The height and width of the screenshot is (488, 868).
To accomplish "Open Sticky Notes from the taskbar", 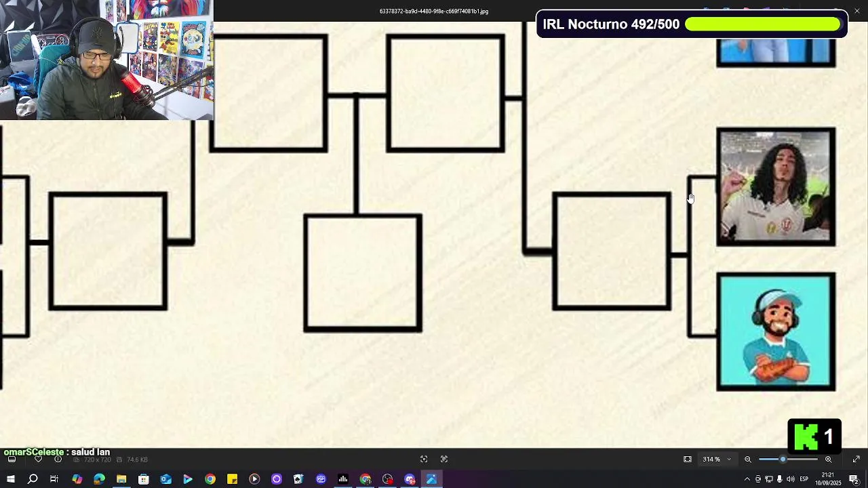I will point(232,480).
